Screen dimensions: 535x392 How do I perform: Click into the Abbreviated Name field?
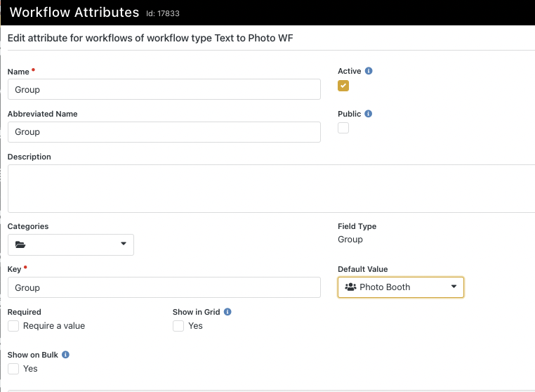coord(164,132)
